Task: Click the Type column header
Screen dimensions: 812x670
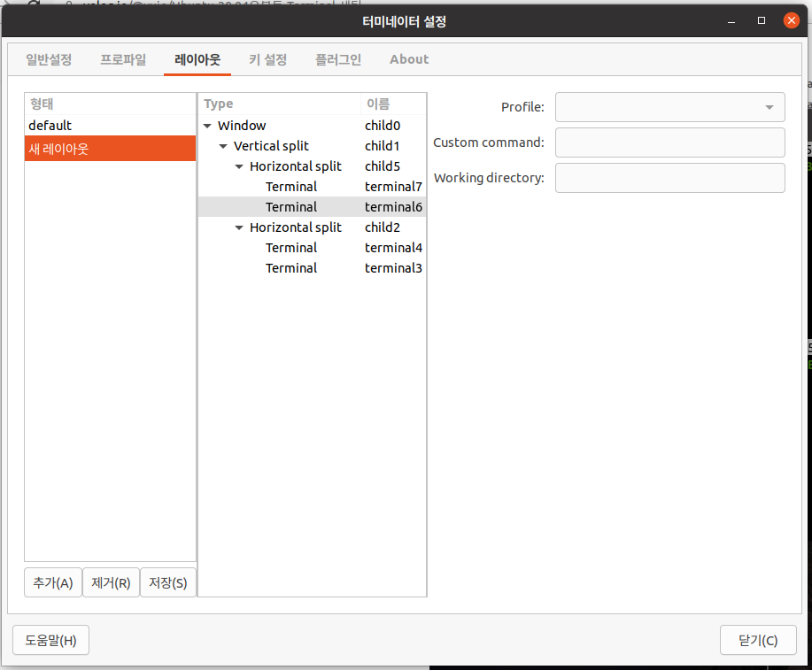Action: (x=279, y=104)
